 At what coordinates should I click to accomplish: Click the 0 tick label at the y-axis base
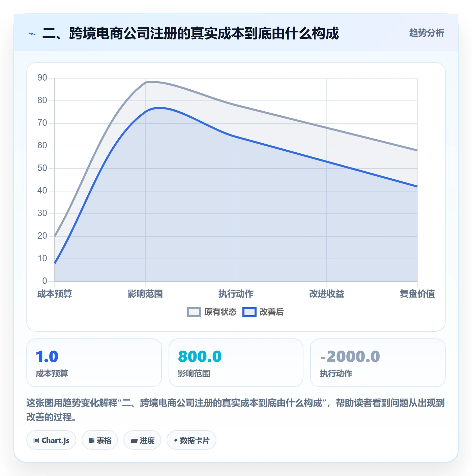(45, 281)
